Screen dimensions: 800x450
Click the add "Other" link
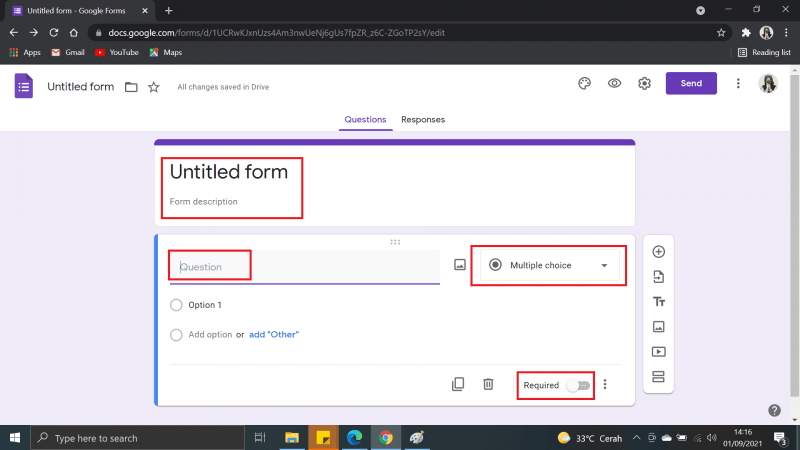pos(274,335)
